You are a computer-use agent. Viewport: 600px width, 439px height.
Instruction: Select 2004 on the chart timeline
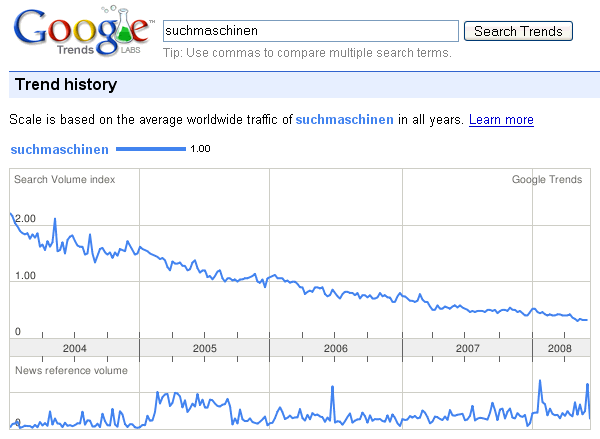[x=75, y=348]
